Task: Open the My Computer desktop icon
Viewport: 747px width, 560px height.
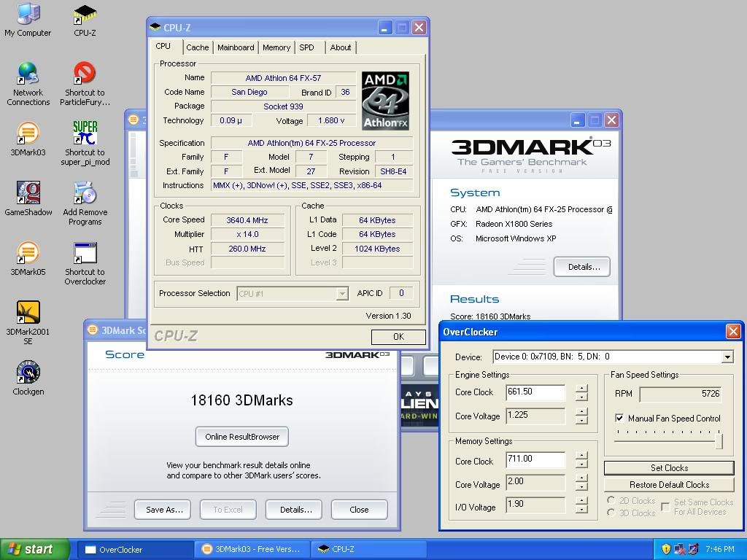Action: coord(28,20)
